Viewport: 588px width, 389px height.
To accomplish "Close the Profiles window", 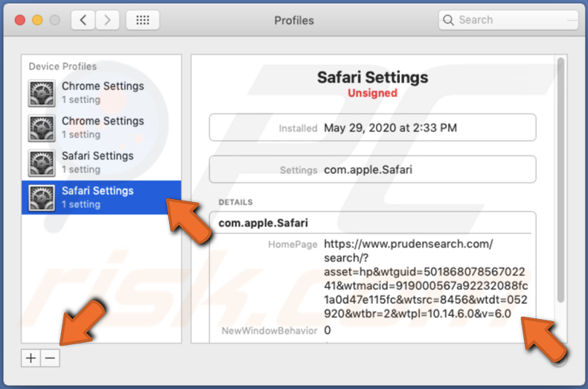I will coord(19,20).
